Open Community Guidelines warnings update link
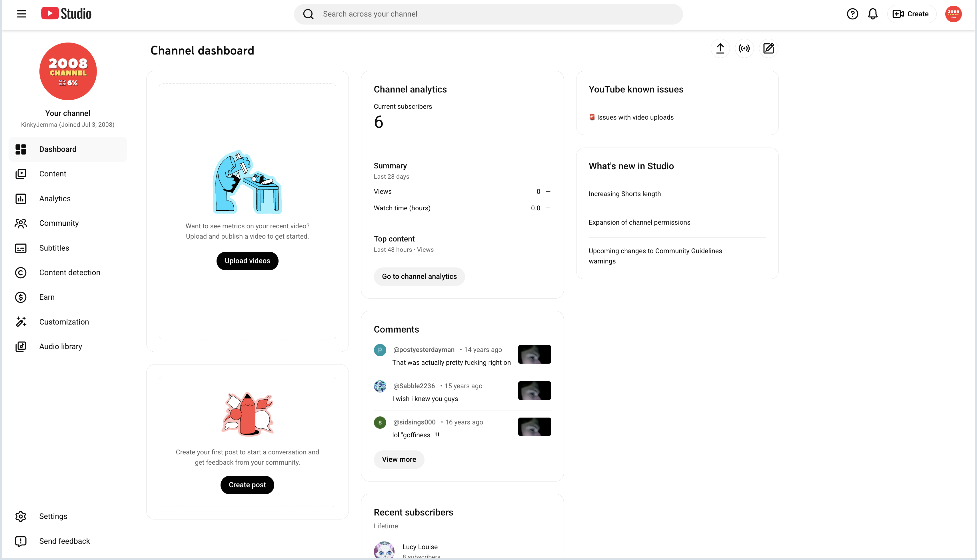 point(655,256)
